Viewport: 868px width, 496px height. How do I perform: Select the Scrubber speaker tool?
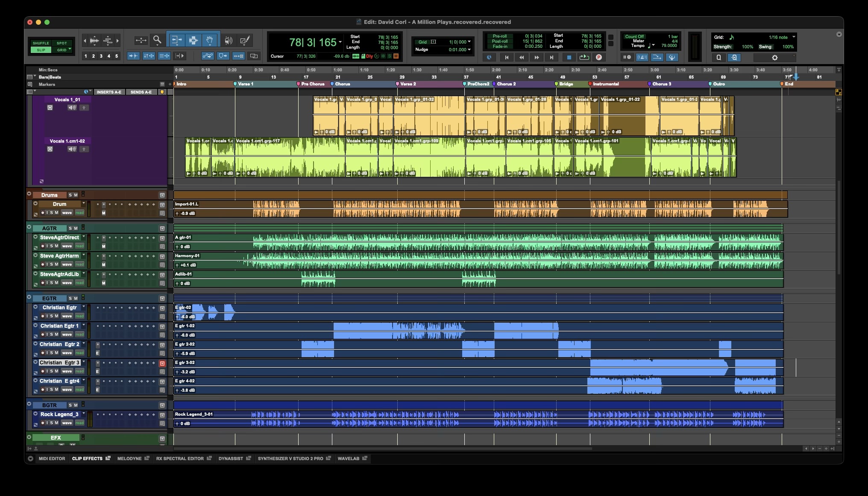tap(229, 40)
